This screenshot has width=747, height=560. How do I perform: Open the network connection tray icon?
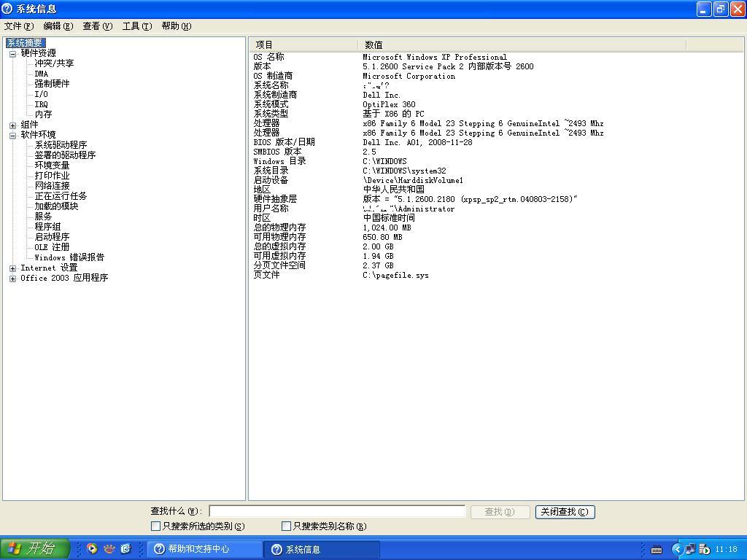pyautogui.click(x=690, y=549)
